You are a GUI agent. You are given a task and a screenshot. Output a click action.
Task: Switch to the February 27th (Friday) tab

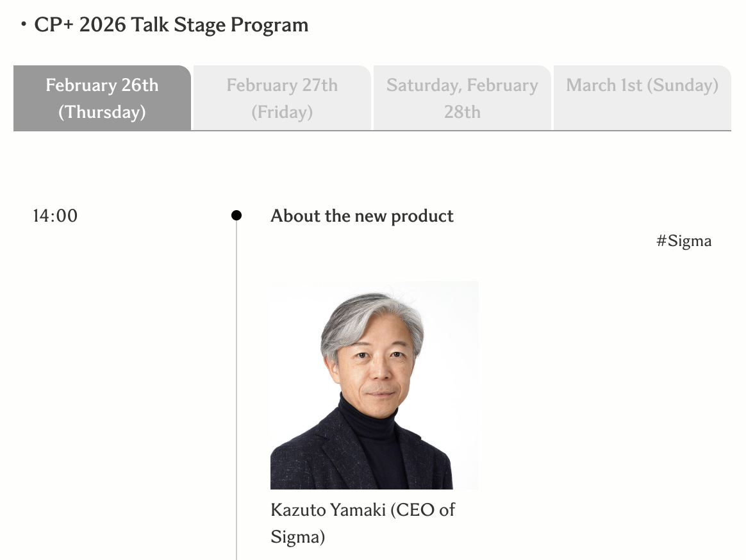(282, 98)
